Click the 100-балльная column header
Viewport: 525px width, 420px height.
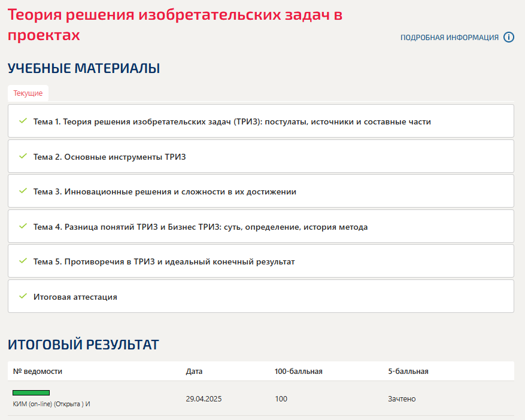click(298, 371)
